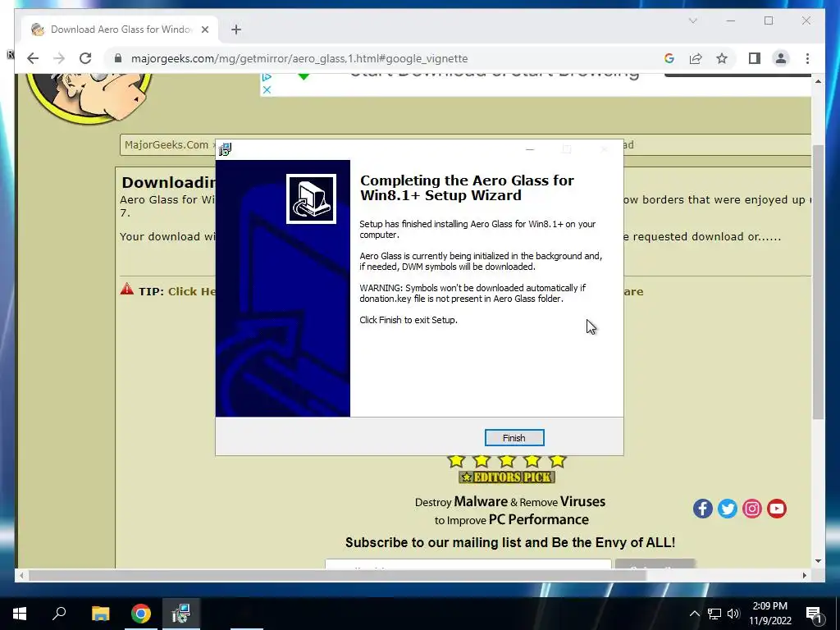
Task: Click the mailing list email input field
Action: [468, 564]
